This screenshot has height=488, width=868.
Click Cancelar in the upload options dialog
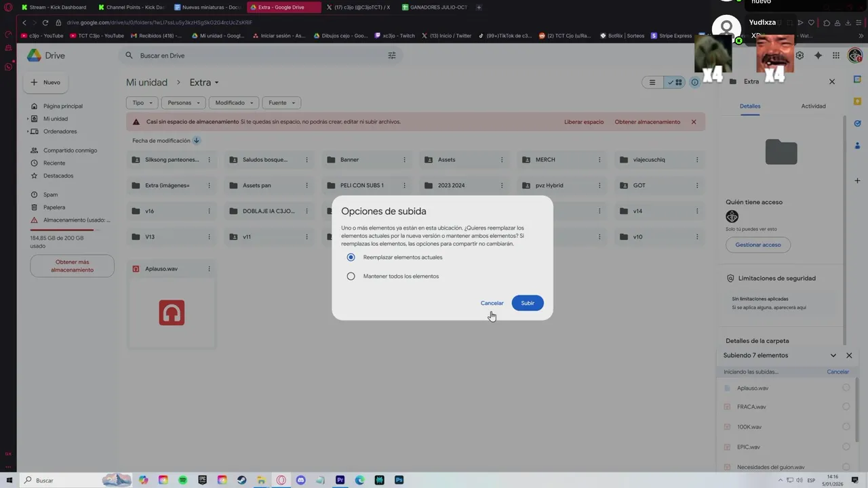492,303
